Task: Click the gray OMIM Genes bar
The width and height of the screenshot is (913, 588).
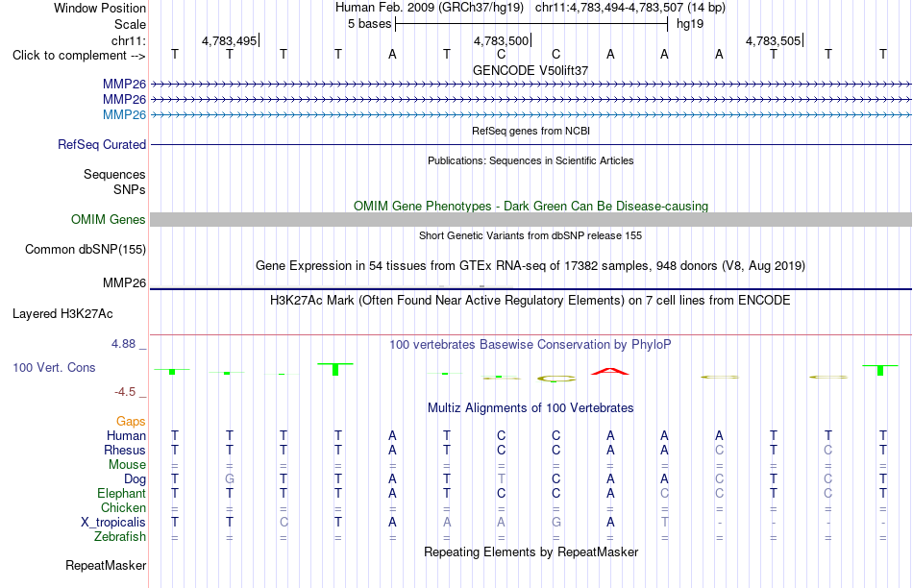Action: (x=531, y=219)
